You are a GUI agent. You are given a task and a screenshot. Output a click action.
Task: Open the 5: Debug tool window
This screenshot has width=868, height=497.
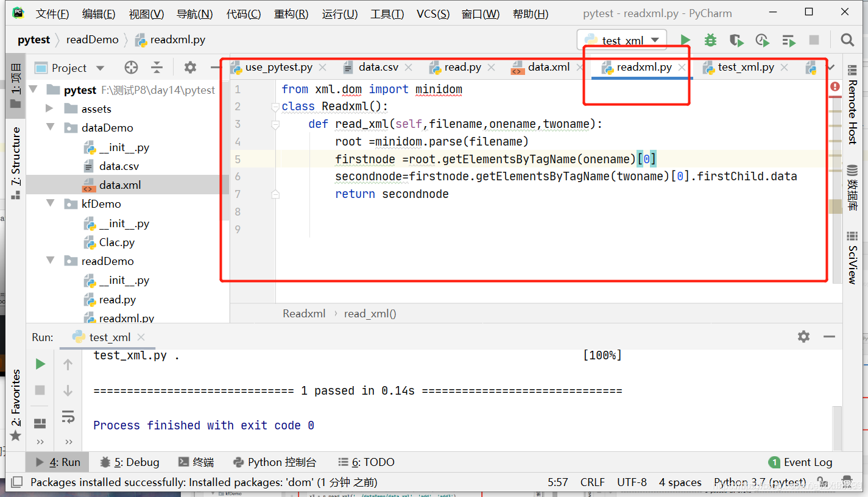coord(129,462)
